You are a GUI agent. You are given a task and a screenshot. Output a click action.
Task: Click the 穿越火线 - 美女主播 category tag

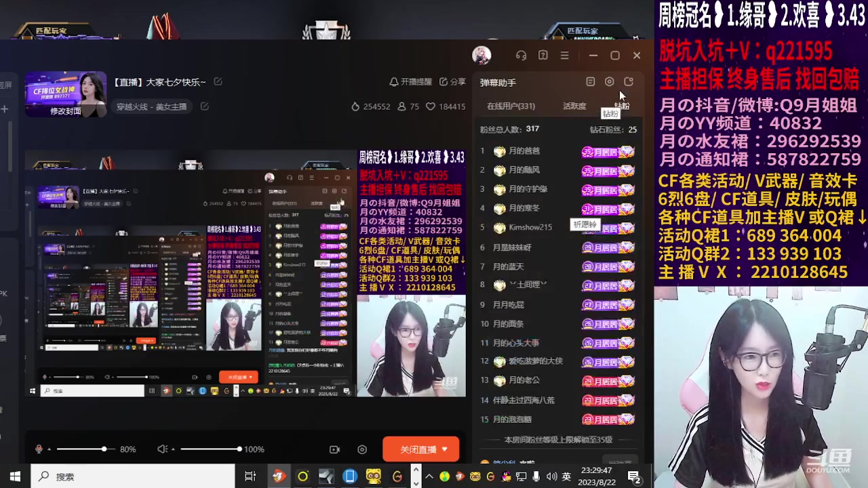151,106
